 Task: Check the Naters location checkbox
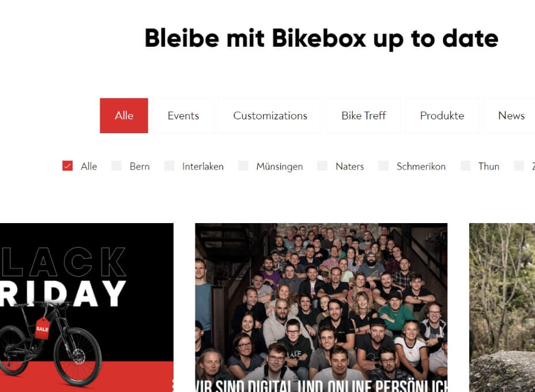pyautogui.click(x=322, y=166)
